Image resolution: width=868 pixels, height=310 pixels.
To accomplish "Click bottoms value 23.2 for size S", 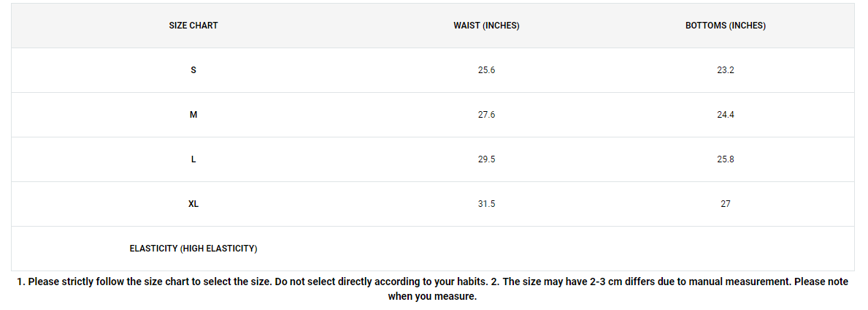I will pyautogui.click(x=725, y=70).
